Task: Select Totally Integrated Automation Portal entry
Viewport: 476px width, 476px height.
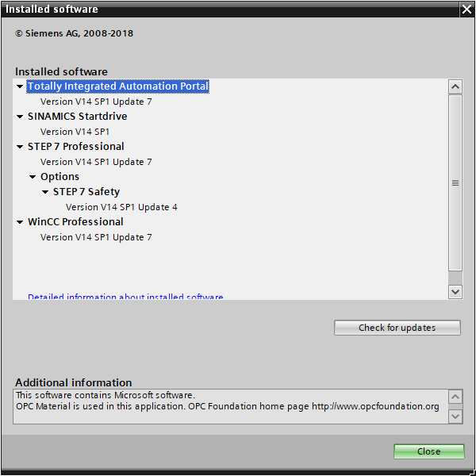Action: pos(117,86)
